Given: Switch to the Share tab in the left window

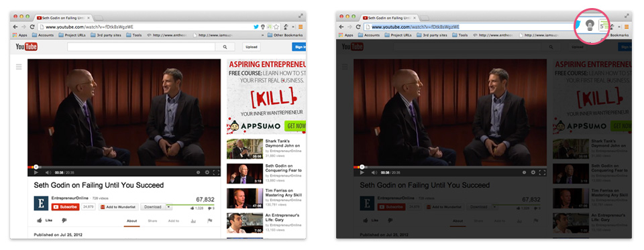Looking at the screenshot, I should pos(152,221).
